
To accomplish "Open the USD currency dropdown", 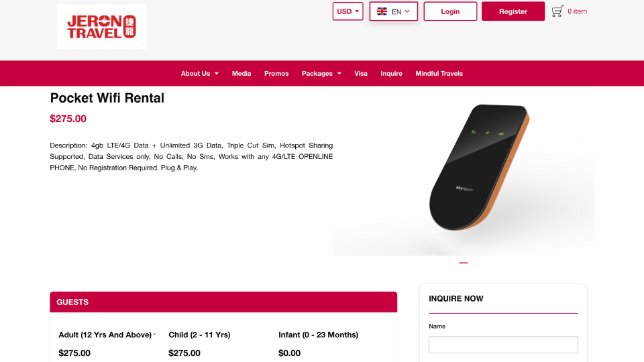I will pyautogui.click(x=348, y=11).
